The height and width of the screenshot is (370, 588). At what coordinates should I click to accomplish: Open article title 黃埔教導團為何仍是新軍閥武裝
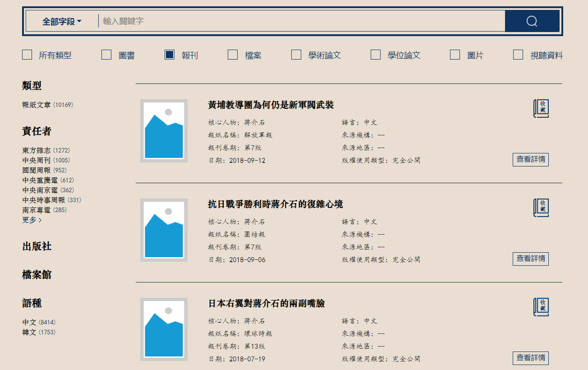(271, 105)
